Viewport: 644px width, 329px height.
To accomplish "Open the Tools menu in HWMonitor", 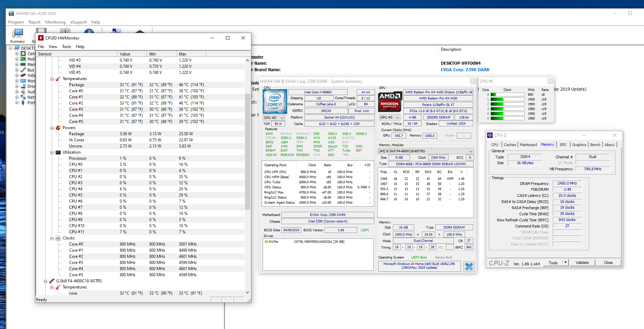I will click(x=67, y=47).
